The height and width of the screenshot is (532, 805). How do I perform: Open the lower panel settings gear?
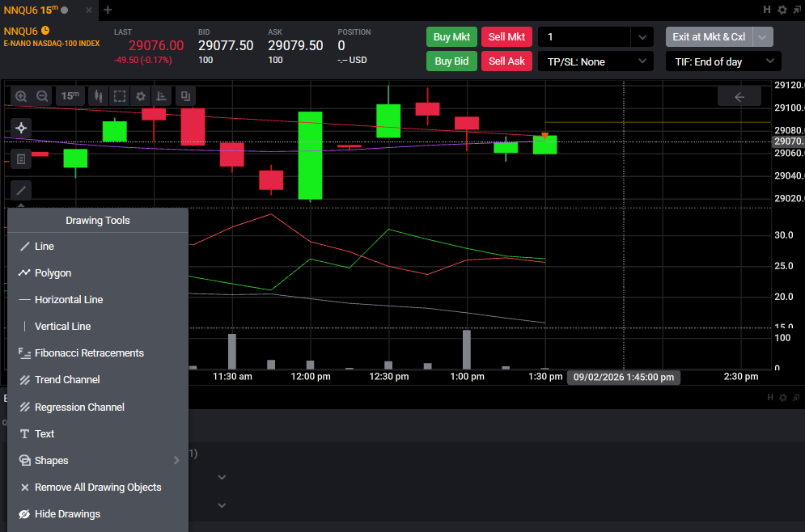(x=783, y=398)
